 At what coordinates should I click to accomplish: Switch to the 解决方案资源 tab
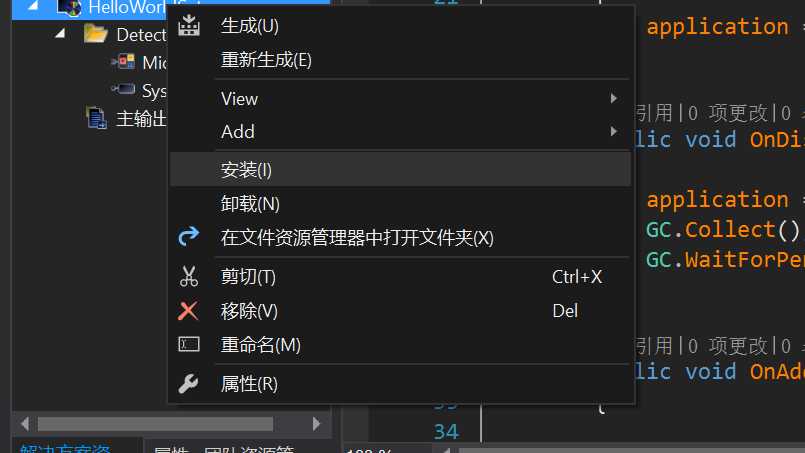point(65,448)
